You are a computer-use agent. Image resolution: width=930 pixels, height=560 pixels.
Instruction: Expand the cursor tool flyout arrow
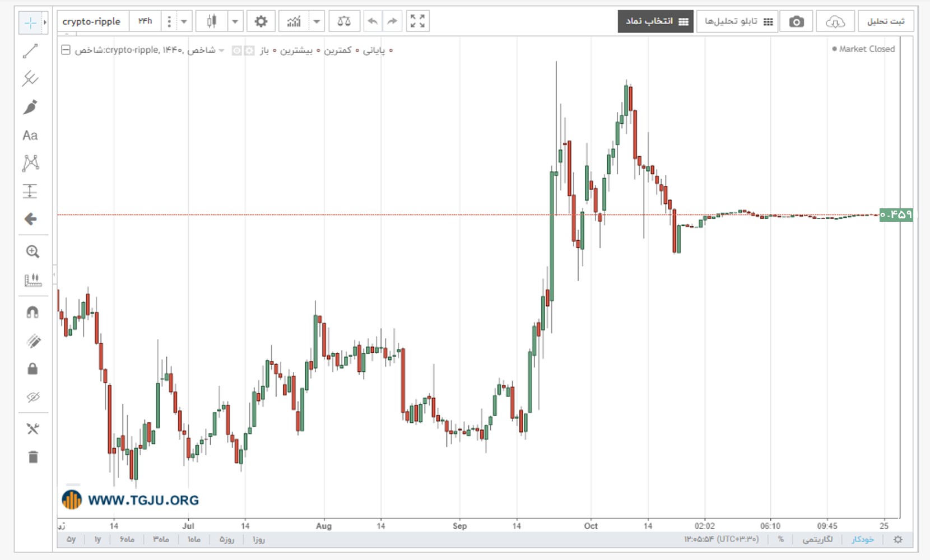pyautogui.click(x=45, y=22)
